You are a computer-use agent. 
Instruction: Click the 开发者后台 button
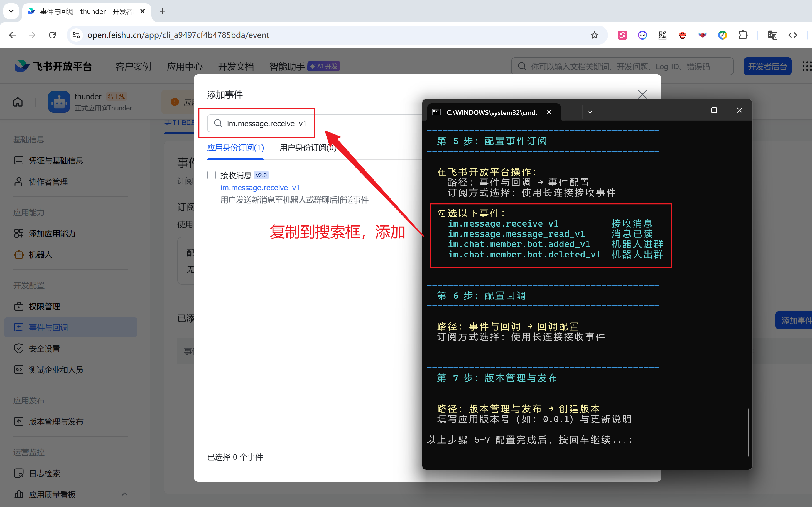[767, 67]
